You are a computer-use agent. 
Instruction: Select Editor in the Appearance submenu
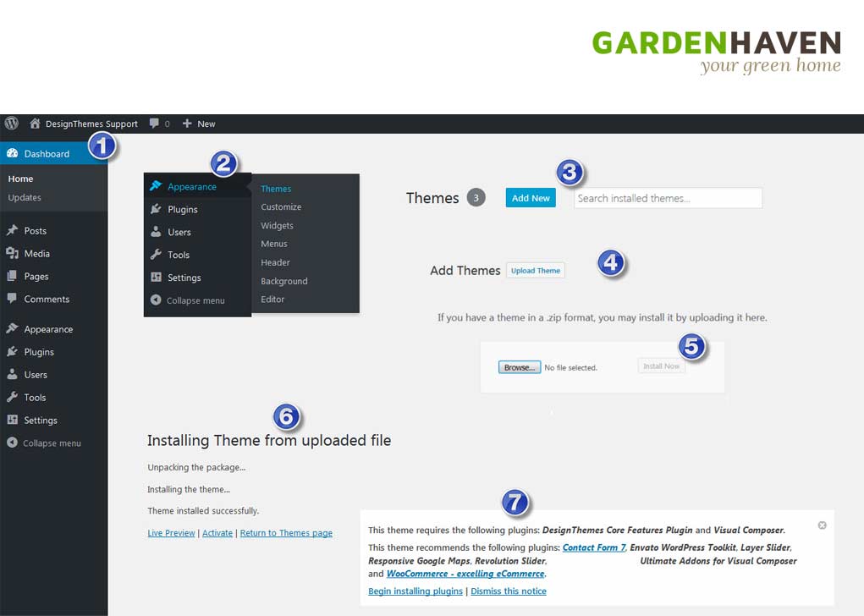pos(272,300)
